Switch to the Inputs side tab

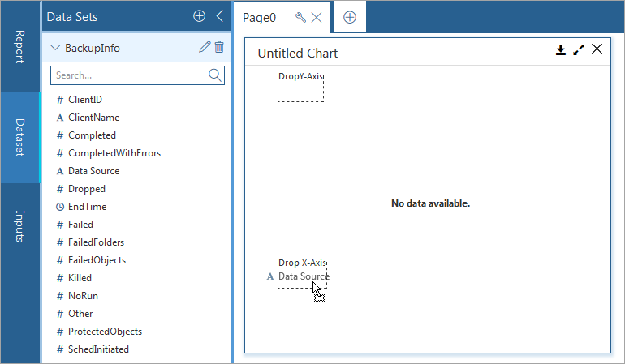pos(20,226)
